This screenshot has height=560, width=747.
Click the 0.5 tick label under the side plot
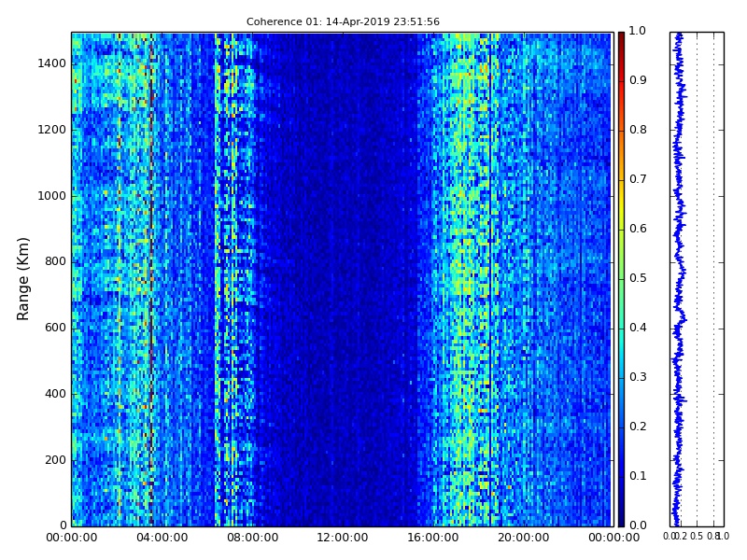(x=697, y=537)
